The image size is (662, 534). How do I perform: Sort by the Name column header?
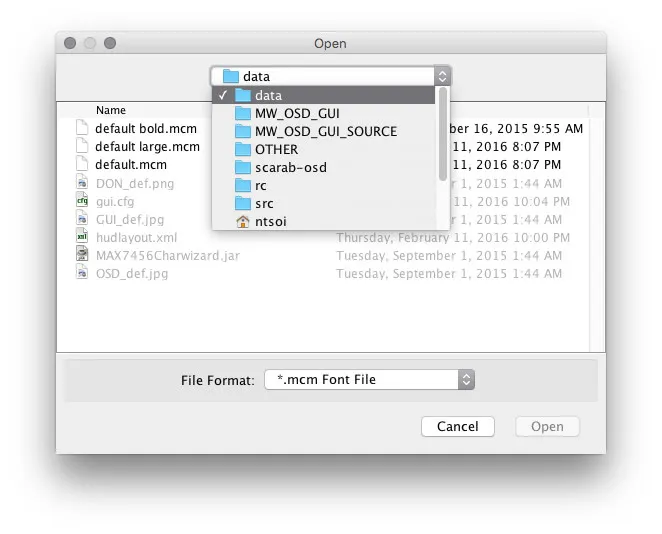(x=111, y=110)
